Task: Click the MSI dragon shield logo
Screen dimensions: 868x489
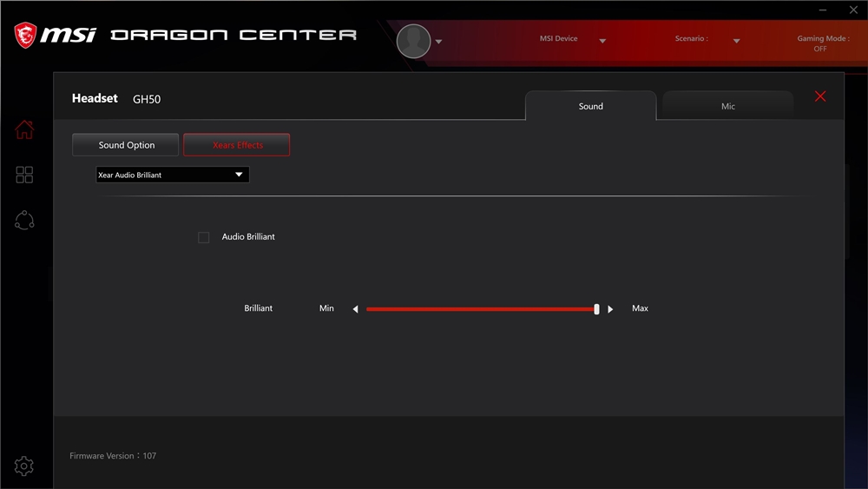Action: (x=25, y=35)
